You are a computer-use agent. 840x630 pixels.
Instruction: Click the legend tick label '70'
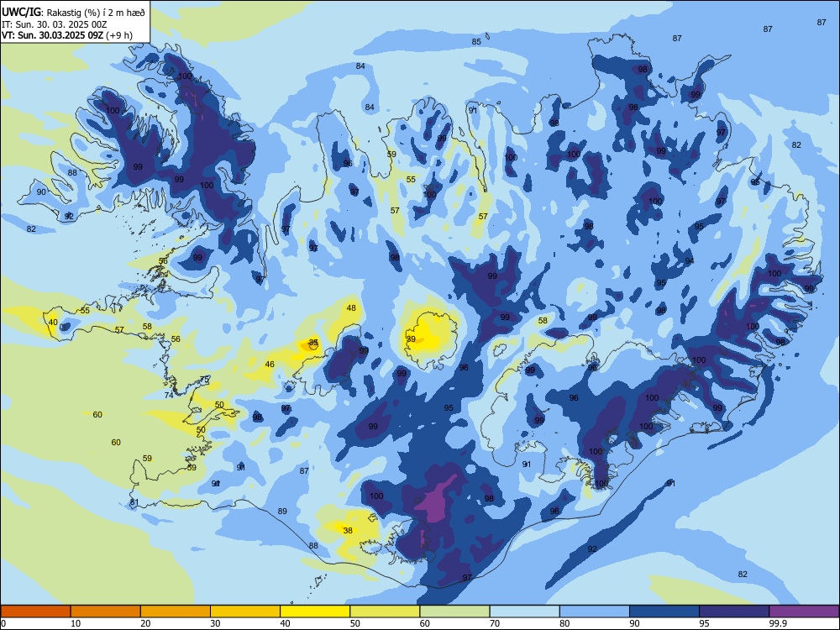coord(495,623)
